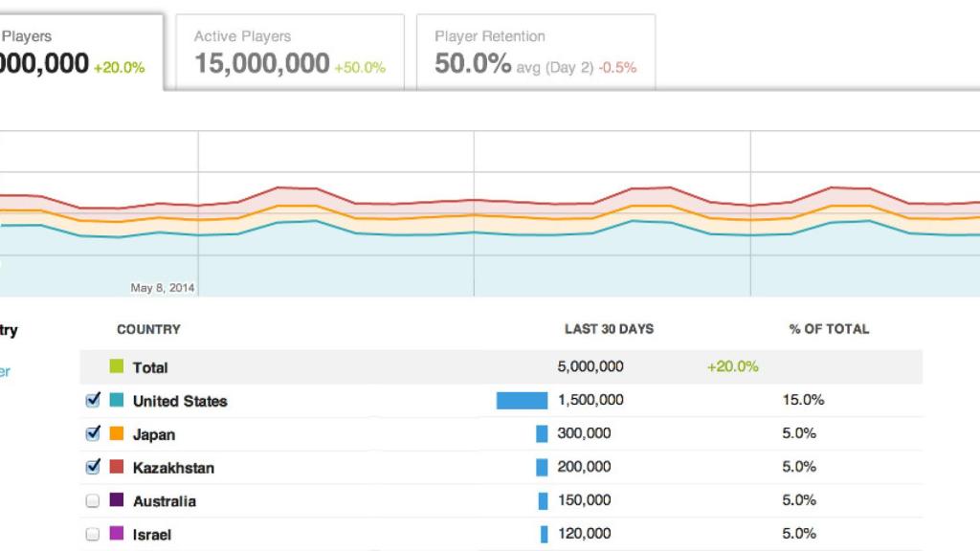The width and height of the screenshot is (980, 551).
Task: Disable the Kazakhstan series checkbox
Action: [93, 467]
